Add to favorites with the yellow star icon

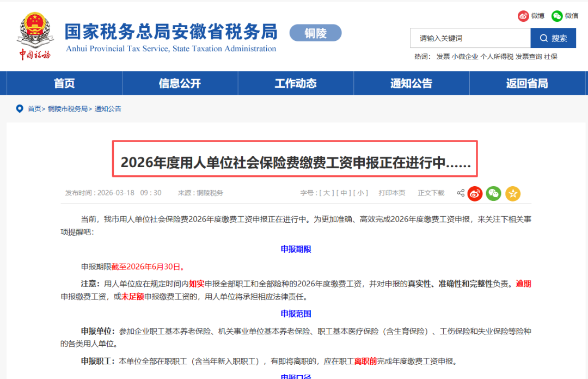[513, 194]
